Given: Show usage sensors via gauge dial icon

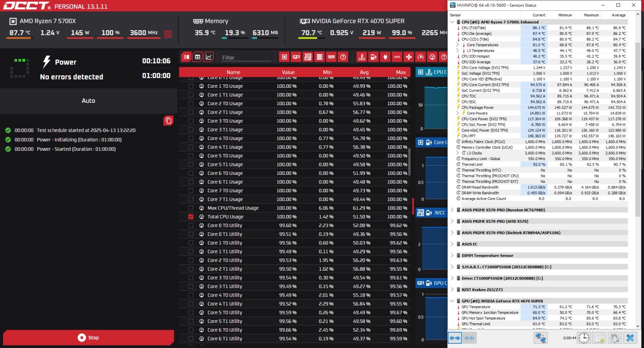Looking at the screenshot, I should click(432, 57).
